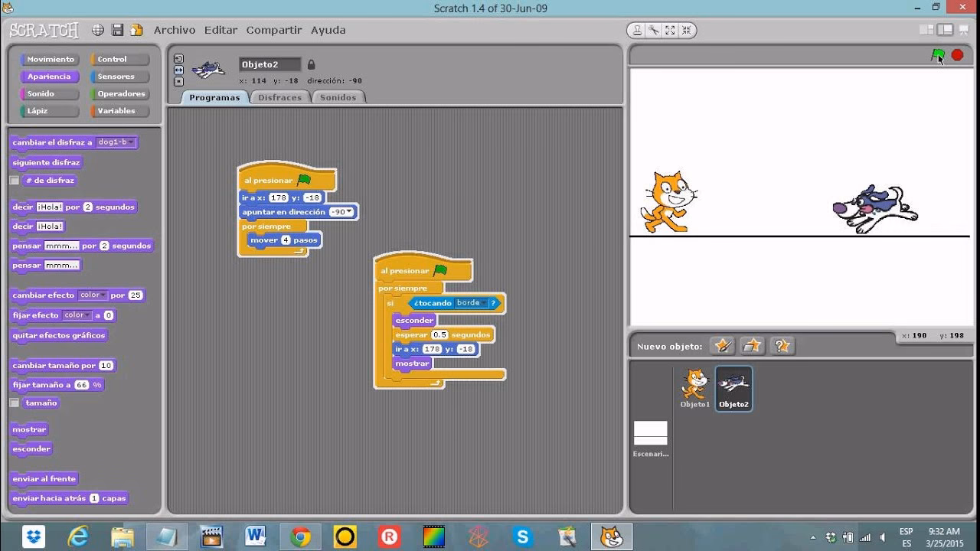The image size is (980, 551).
Task: Select the Duplicate stamp tool
Action: click(637, 31)
